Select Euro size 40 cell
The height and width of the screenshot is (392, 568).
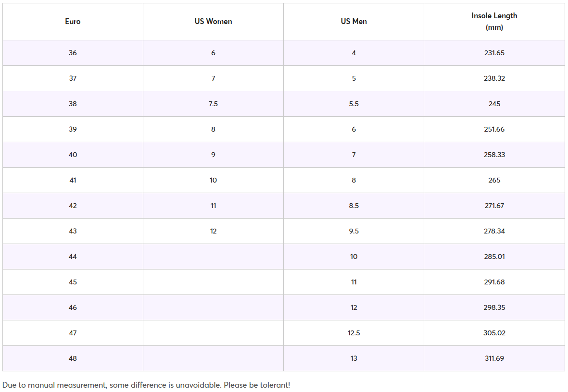point(73,155)
